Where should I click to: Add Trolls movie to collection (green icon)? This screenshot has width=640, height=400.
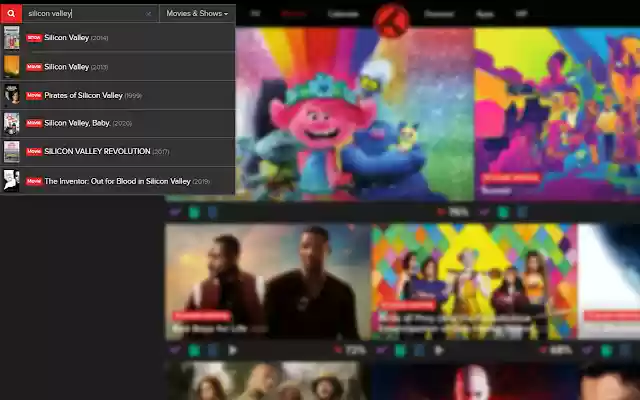pos(194,212)
